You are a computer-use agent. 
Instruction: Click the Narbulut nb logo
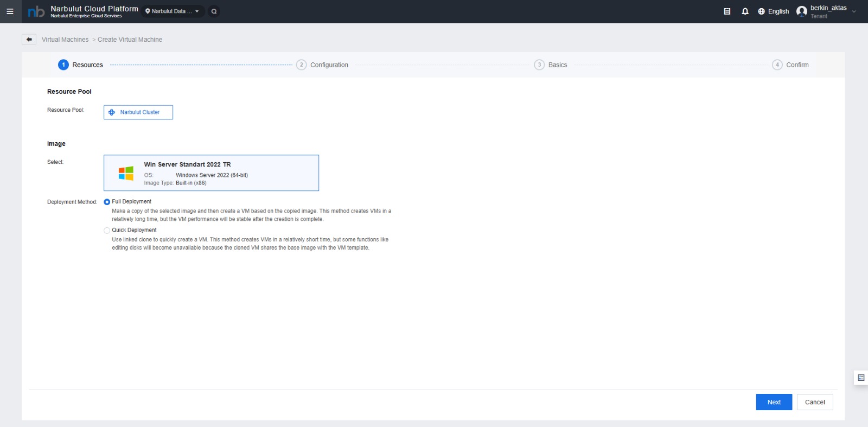point(36,11)
